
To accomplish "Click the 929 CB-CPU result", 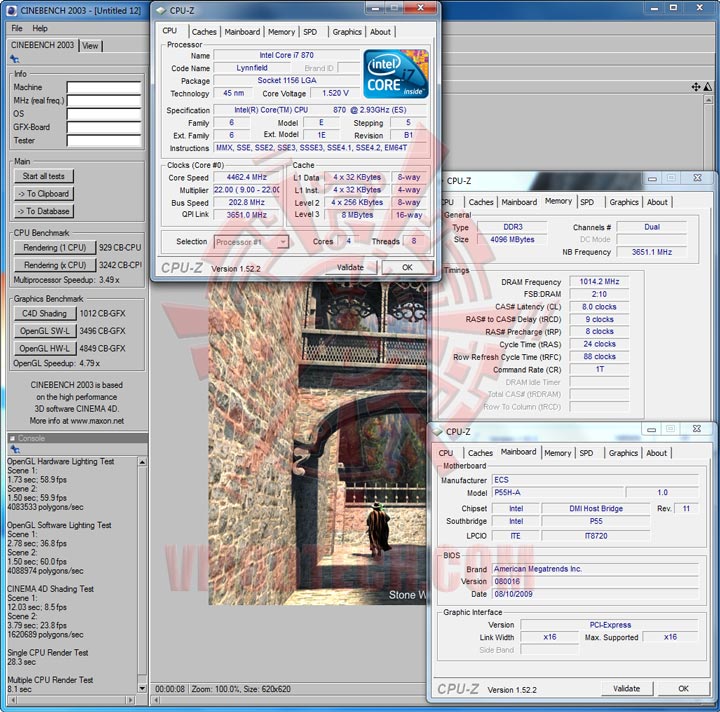I will point(120,247).
